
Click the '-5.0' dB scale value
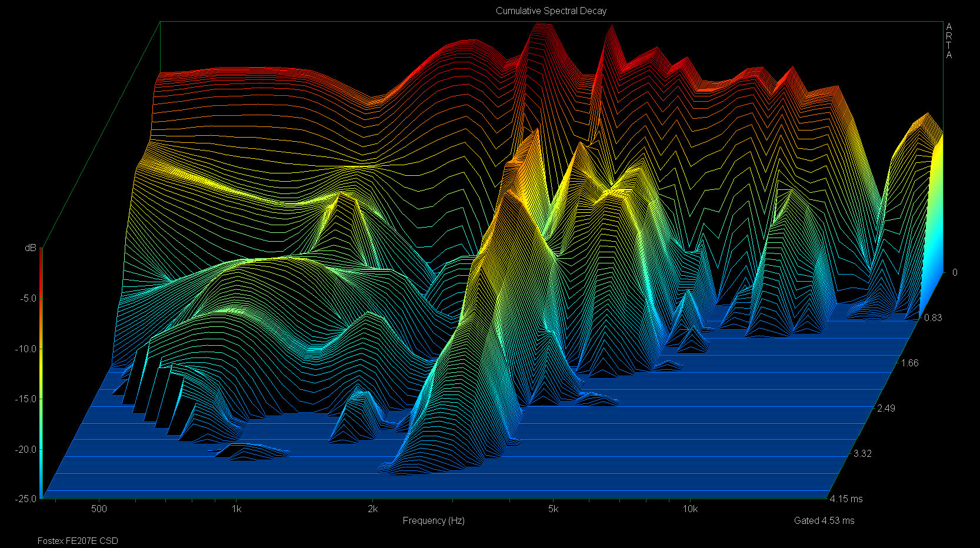[28, 298]
